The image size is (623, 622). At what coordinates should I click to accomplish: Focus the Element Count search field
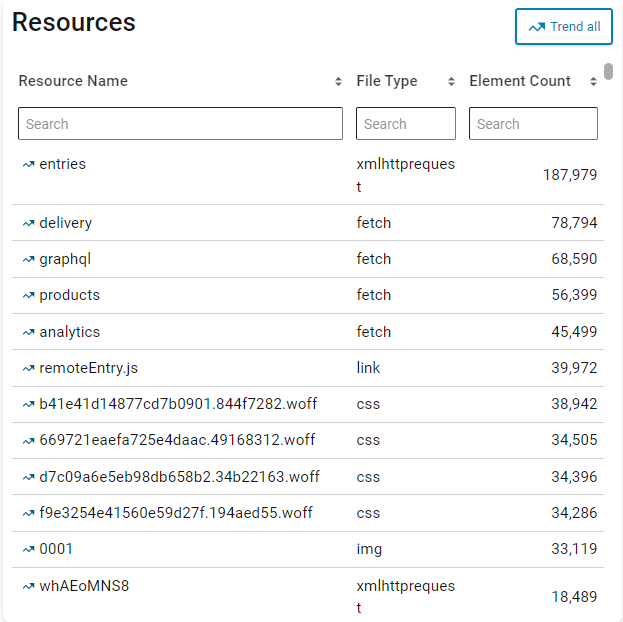[x=533, y=124]
